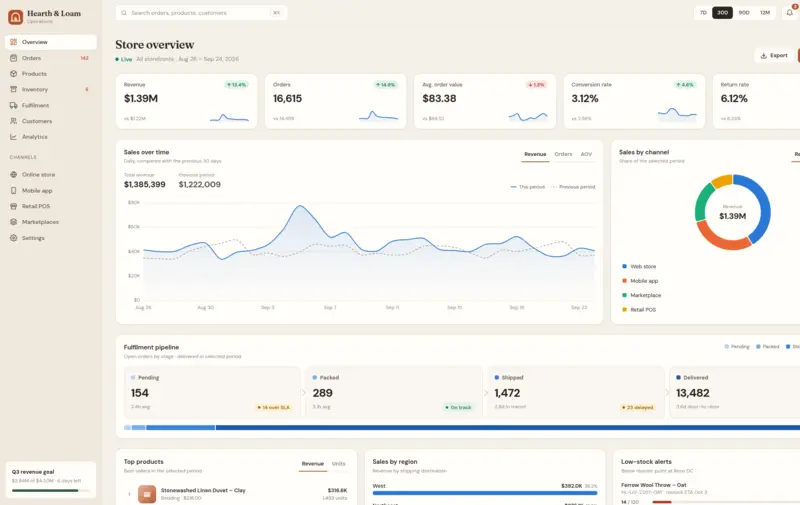The height and width of the screenshot is (505, 800).
Task: Click the Export button label
Action: [x=779, y=56]
